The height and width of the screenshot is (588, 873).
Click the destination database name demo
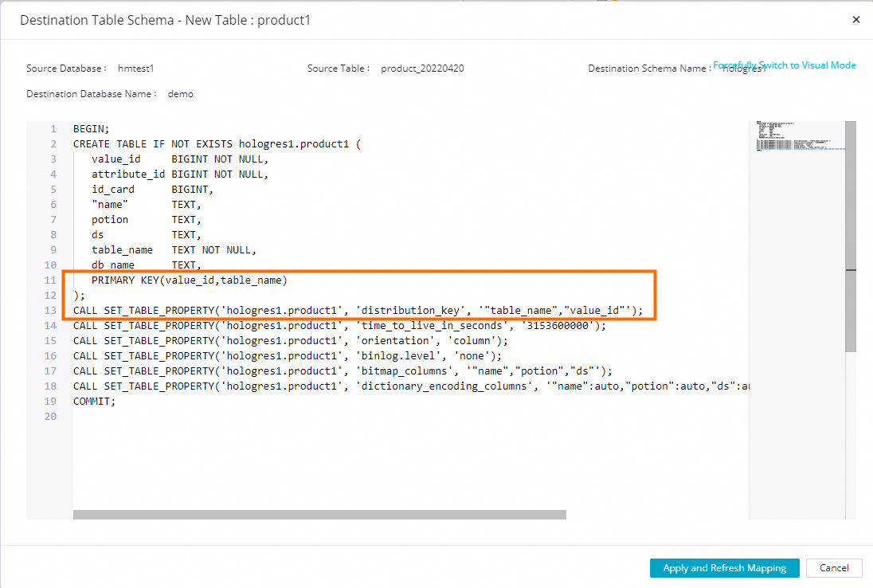[x=180, y=94]
